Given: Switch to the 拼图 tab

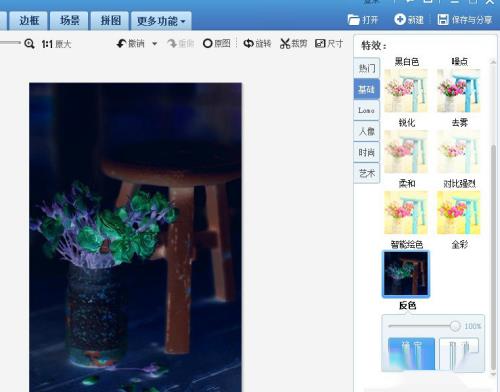Looking at the screenshot, I should coord(110,21).
